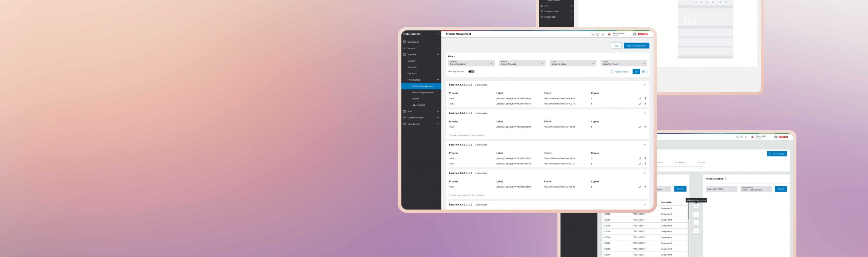Click Search button beside Select family product

pos(781,189)
